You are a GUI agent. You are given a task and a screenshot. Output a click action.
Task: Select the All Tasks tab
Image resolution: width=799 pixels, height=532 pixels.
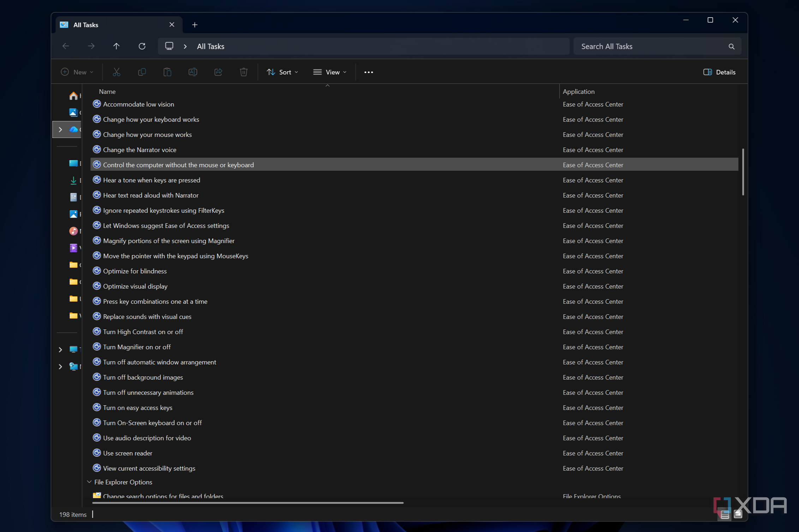[x=119, y=25]
